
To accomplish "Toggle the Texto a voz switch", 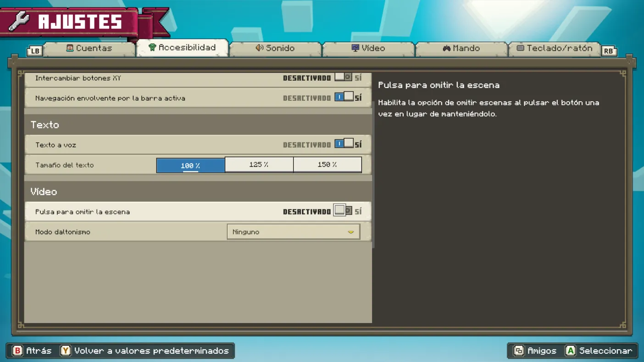I will point(344,144).
